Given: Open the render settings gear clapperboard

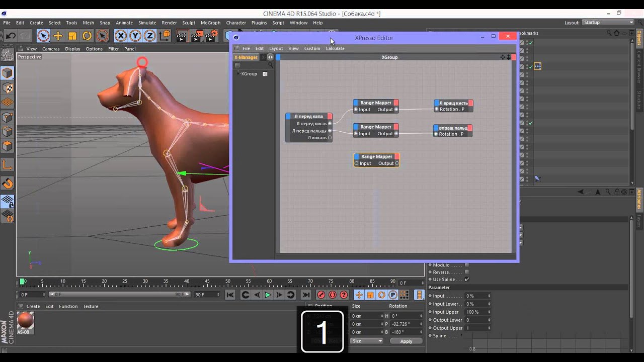Looking at the screenshot, I should (212, 36).
